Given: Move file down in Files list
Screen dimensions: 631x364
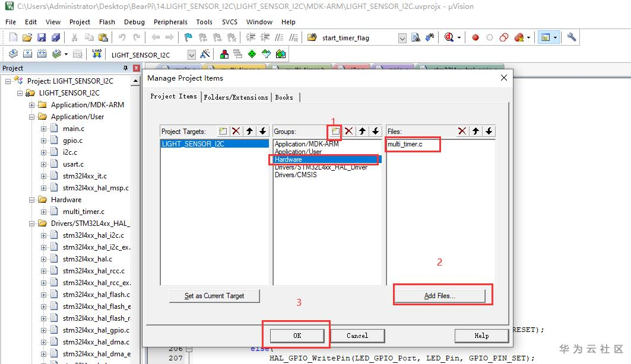Looking at the screenshot, I should [x=489, y=131].
